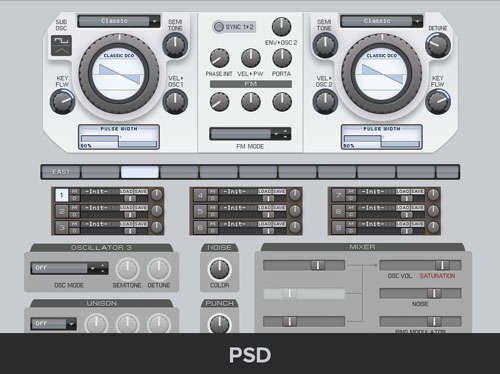The height and width of the screenshot is (374, 500).
Task: Select preset slot 4 number button
Action: pos(200,195)
